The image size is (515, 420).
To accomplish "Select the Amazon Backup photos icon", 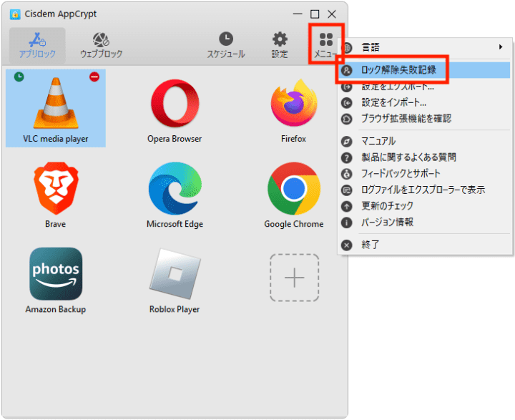I will click(56, 274).
